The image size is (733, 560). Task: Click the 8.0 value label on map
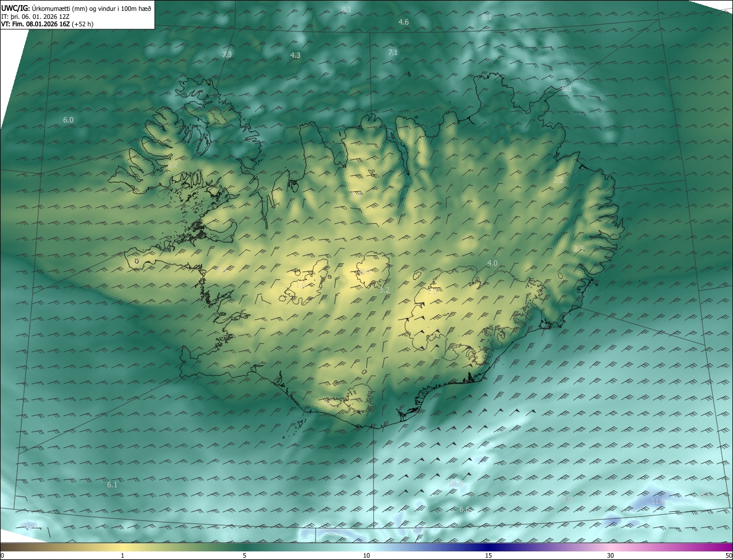click(567, 499)
